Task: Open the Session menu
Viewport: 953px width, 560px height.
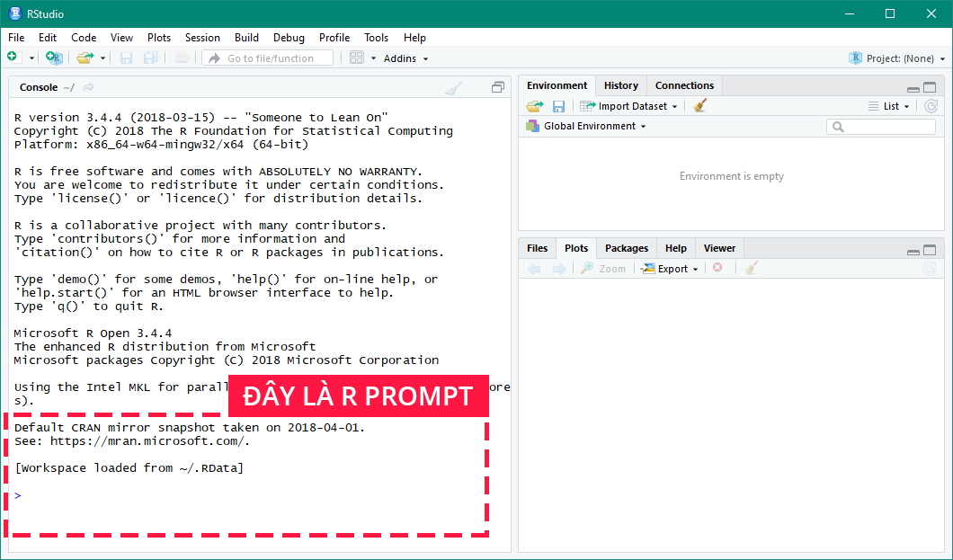Action: [202, 38]
